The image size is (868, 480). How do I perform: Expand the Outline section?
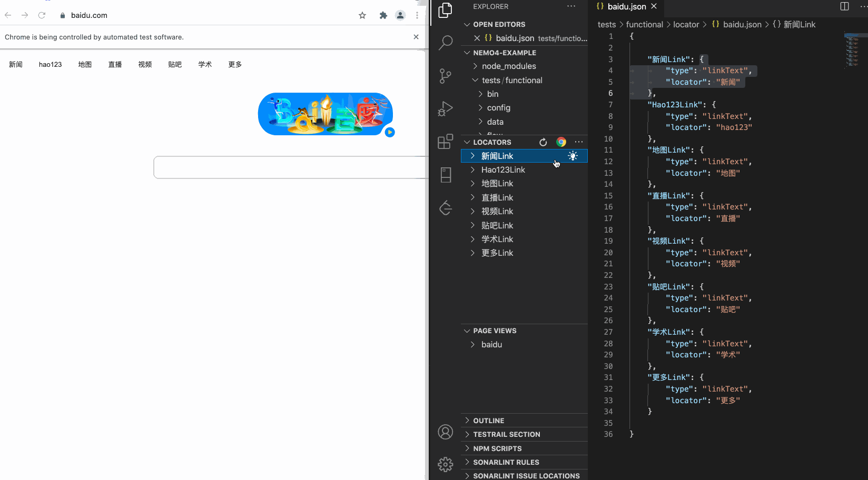tap(467, 421)
